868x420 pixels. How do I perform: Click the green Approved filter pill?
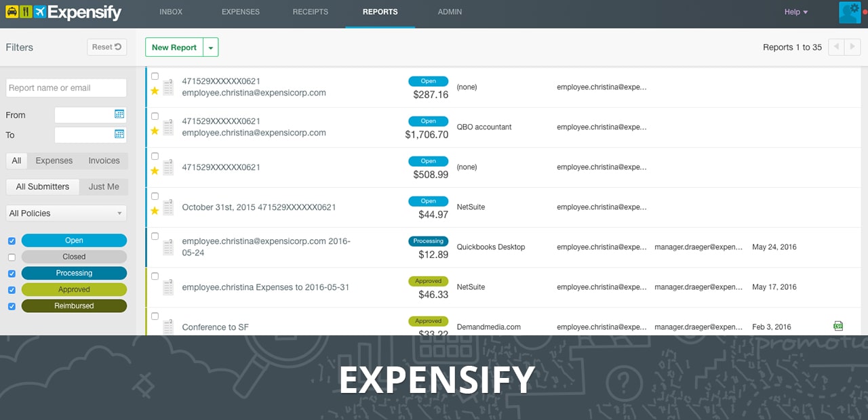(74, 289)
